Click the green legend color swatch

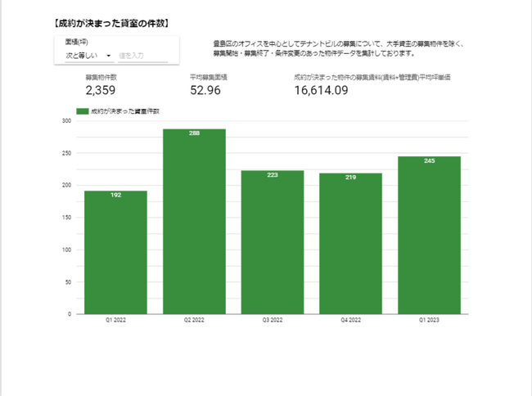click(x=82, y=110)
